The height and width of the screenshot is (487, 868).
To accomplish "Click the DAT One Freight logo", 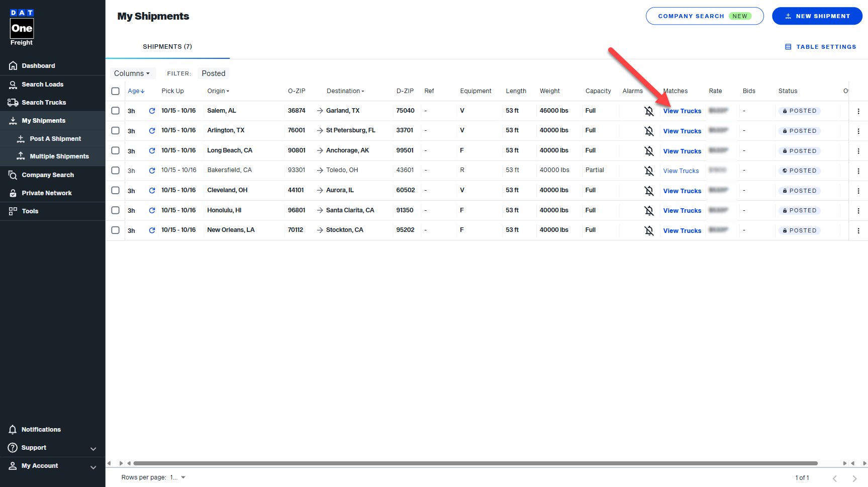I will 22,28.
